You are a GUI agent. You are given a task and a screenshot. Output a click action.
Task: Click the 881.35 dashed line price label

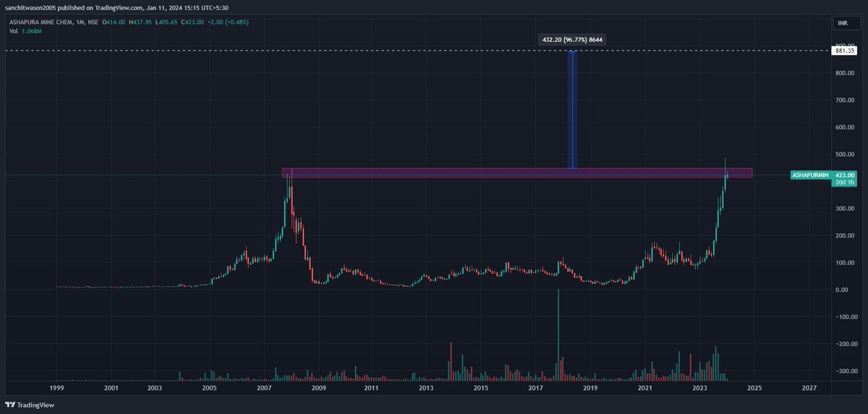click(x=845, y=51)
